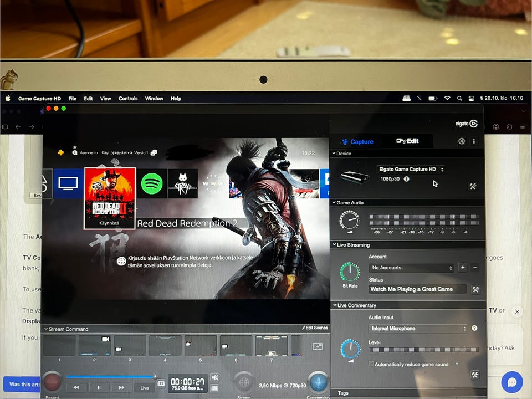Add a streaming account with the plus button

pos(462,267)
